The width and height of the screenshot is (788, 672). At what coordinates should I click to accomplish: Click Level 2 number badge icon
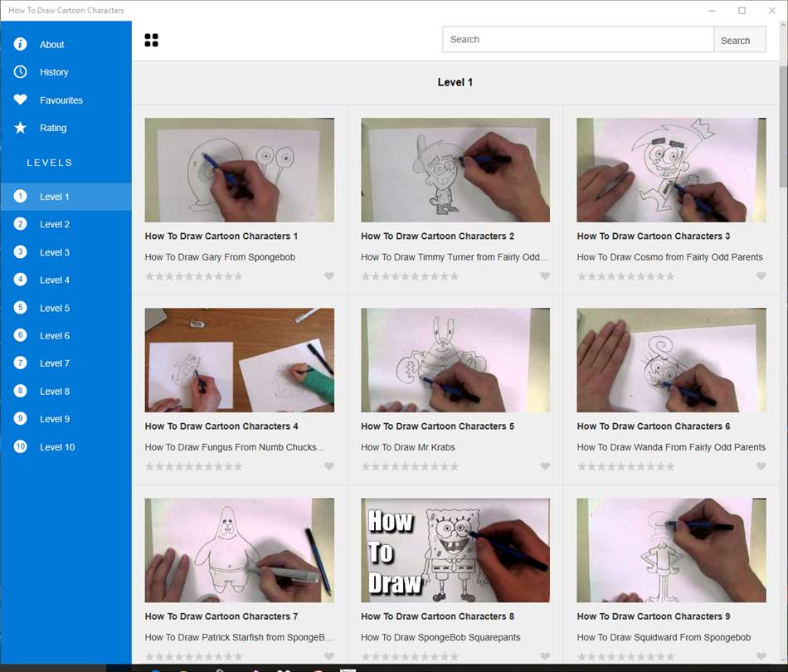20,224
